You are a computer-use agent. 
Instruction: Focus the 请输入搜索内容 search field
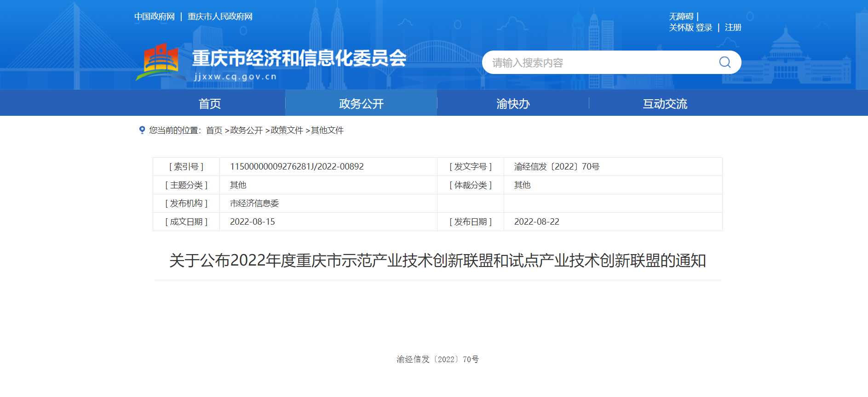click(598, 62)
